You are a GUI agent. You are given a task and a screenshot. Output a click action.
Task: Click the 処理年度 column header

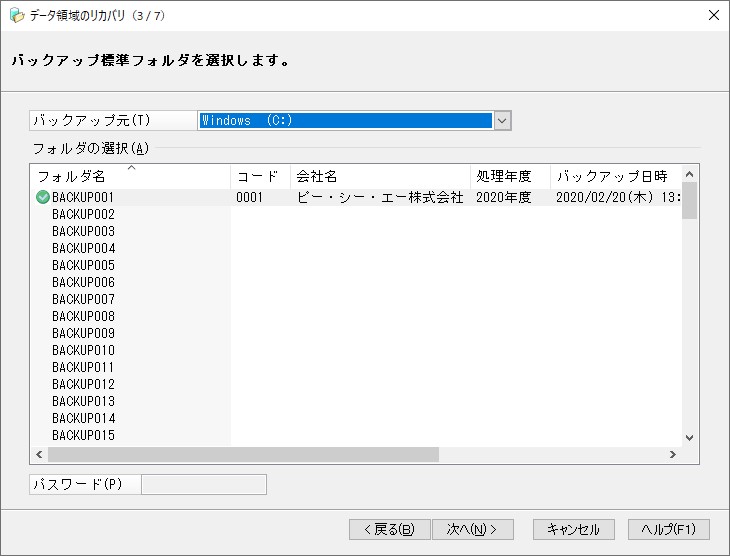coord(510,176)
